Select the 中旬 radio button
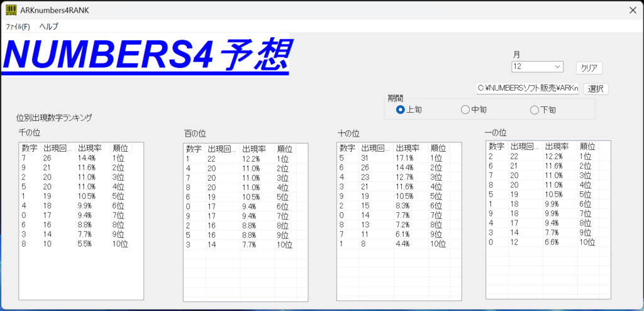The height and width of the screenshot is (311, 644). pyautogui.click(x=465, y=110)
